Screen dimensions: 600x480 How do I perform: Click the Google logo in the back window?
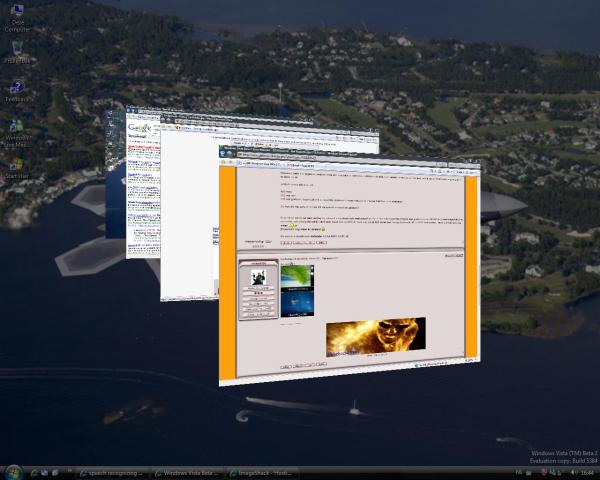(x=139, y=127)
